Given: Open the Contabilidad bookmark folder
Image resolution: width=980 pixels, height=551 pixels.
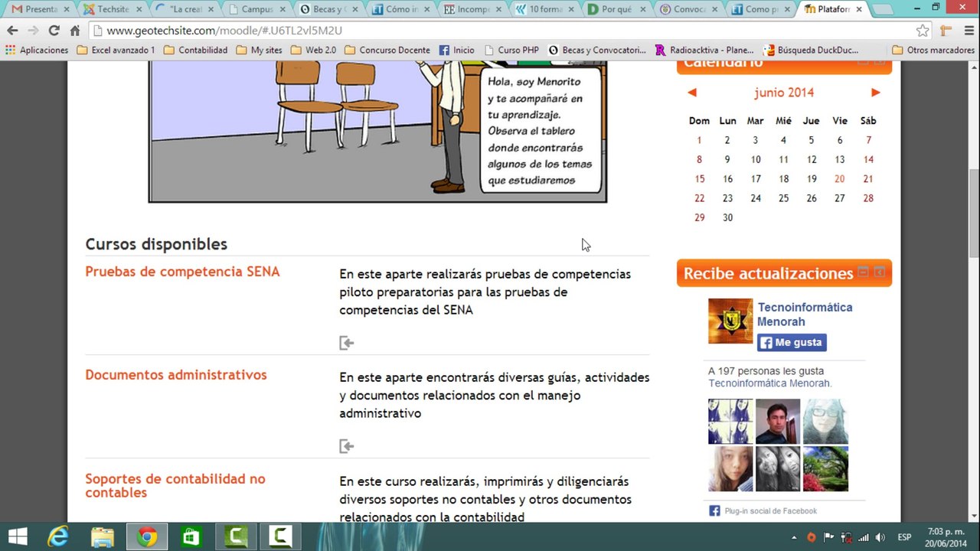Looking at the screenshot, I should coord(195,51).
